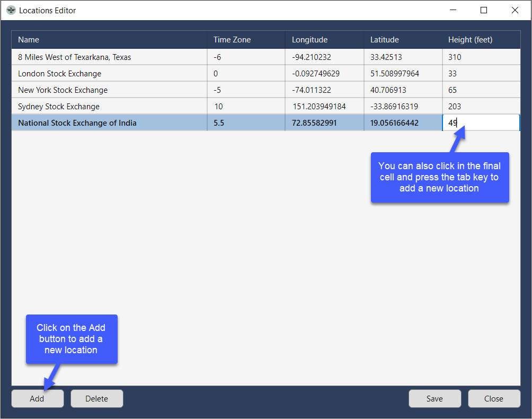
Task: Click the Texarkana height cell '310'
Action: (x=481, y=57)
